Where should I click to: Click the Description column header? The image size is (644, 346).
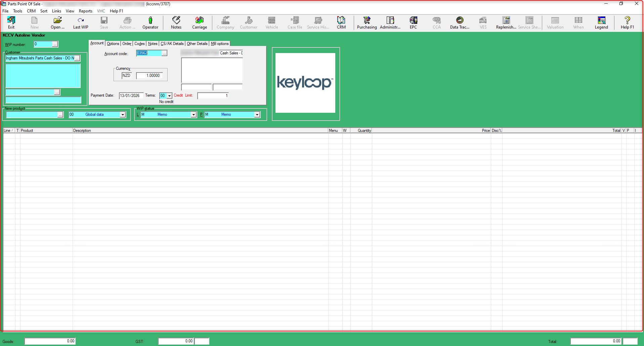200,131
